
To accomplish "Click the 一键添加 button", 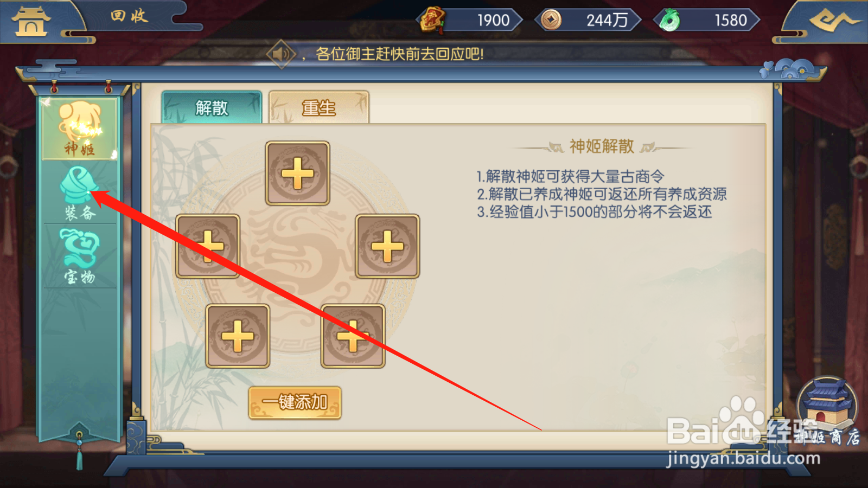I will (295, 403).
